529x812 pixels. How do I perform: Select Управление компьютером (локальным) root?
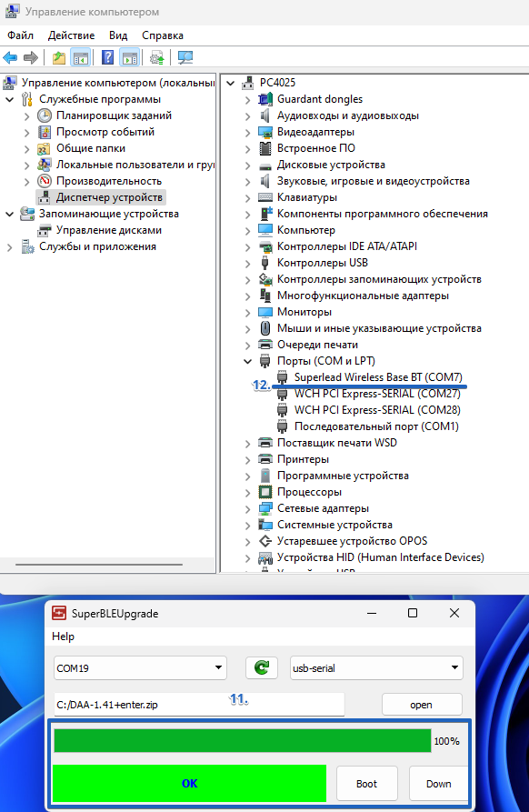tap(118, 83)
